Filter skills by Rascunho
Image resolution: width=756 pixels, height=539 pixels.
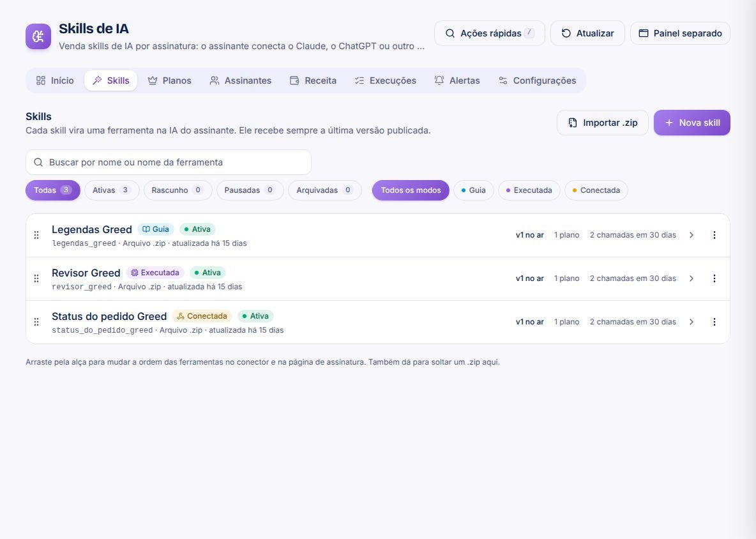[x=178, y=190]
